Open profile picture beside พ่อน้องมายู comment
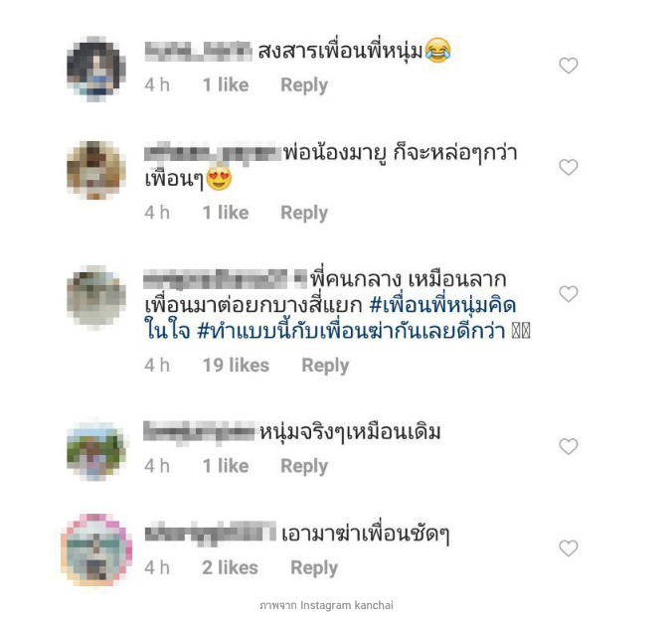The width and height of the screenshot is (672, 617). point(96,170)
